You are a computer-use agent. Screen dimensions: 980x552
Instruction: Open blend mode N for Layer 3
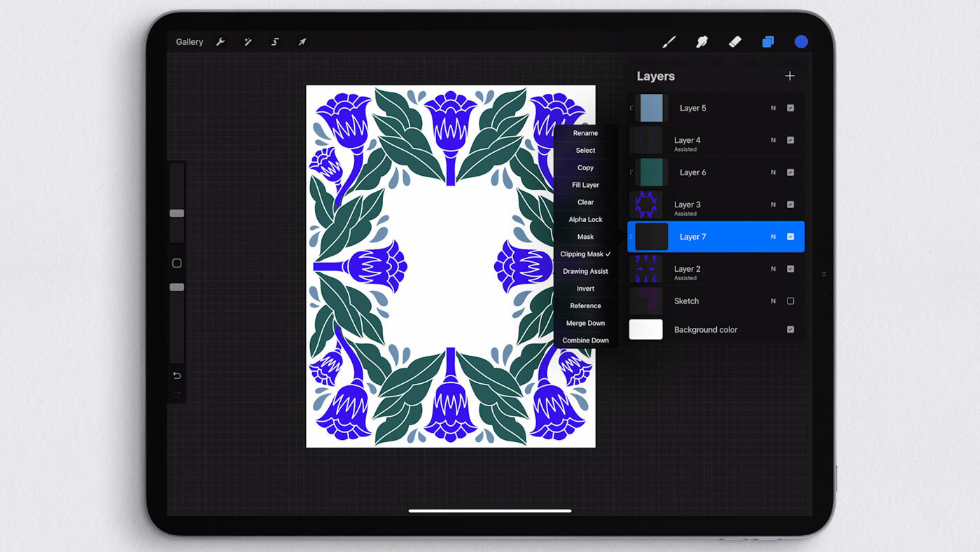coord(773,205)
